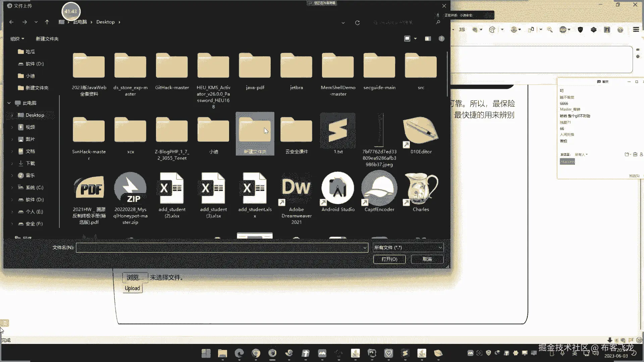Open the 组织 menu
Viewport: 644px width, 362px height.
(17, 39)
